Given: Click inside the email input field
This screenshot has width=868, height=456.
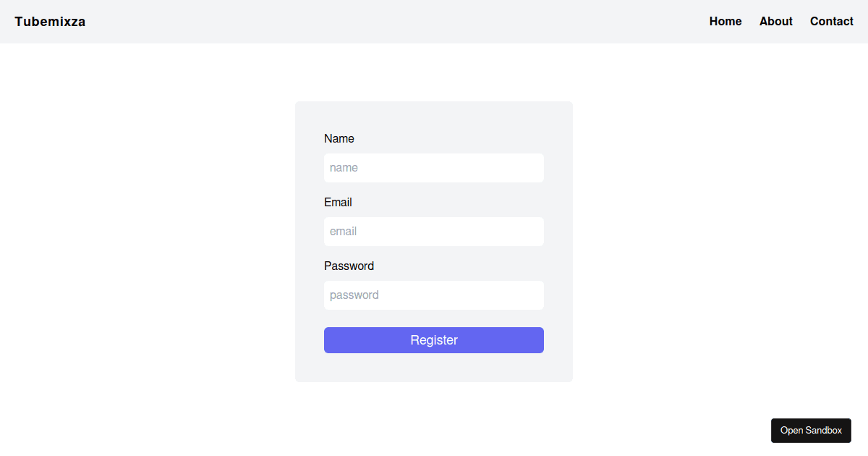Looking at the screenshot, I should coord(434,232).
